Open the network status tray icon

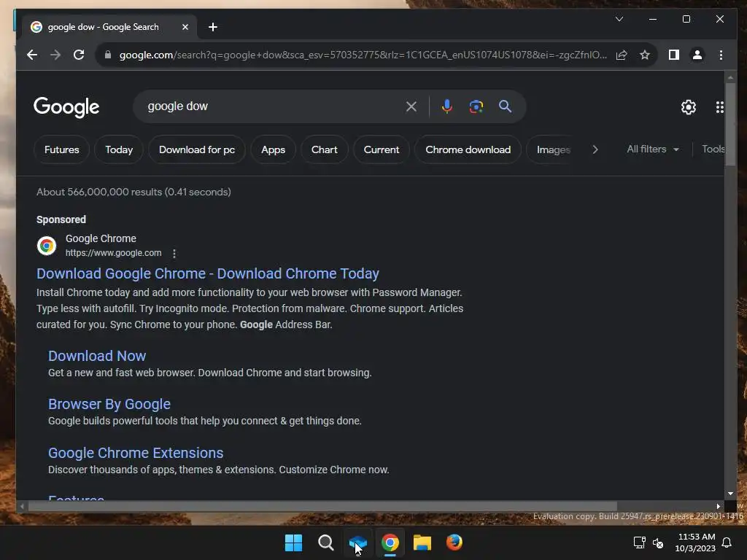[639, 542]
